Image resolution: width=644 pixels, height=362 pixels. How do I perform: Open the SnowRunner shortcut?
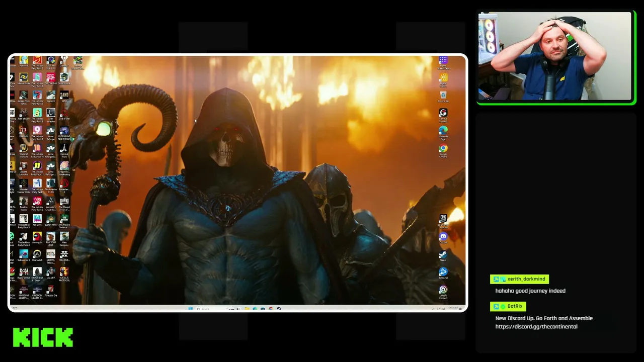64,79
